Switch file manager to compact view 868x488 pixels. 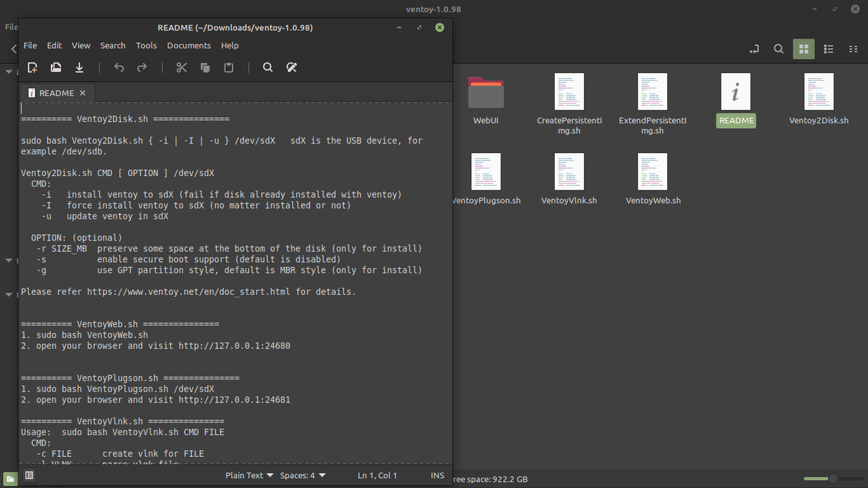(854, 49)
